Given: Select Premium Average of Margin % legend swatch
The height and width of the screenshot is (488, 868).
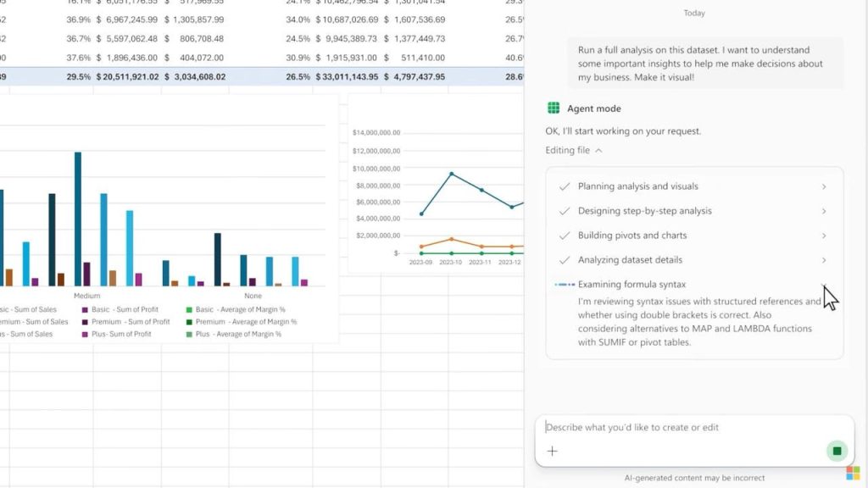Looking at the screenshot, I should pos(189,322).
